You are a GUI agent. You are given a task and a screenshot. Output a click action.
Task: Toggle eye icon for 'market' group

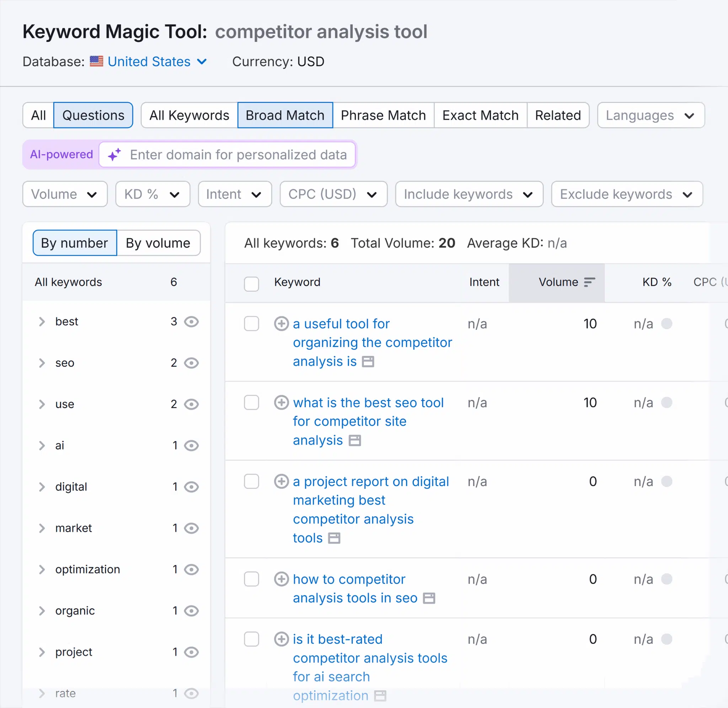[x=192, y=528]
